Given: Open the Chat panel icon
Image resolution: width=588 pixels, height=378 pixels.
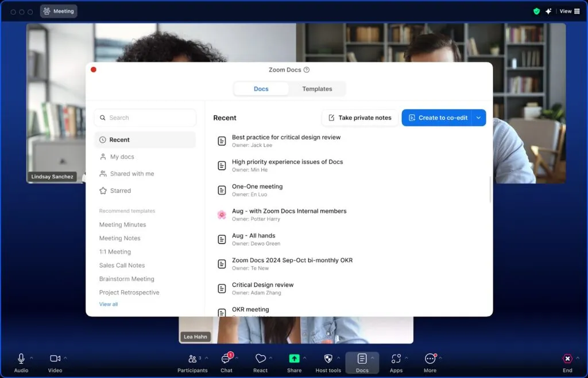Looking at the screenshot, I should tap(226, 359).
